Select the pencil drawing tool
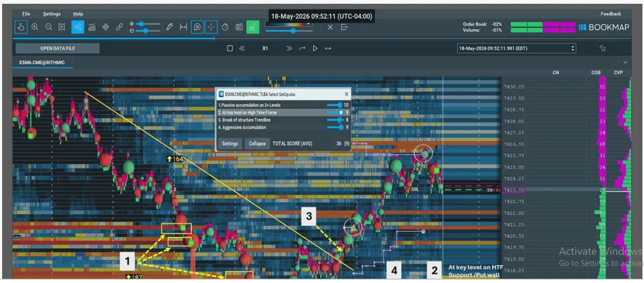This screenshot has width=644, height=283. click(169, 27)
